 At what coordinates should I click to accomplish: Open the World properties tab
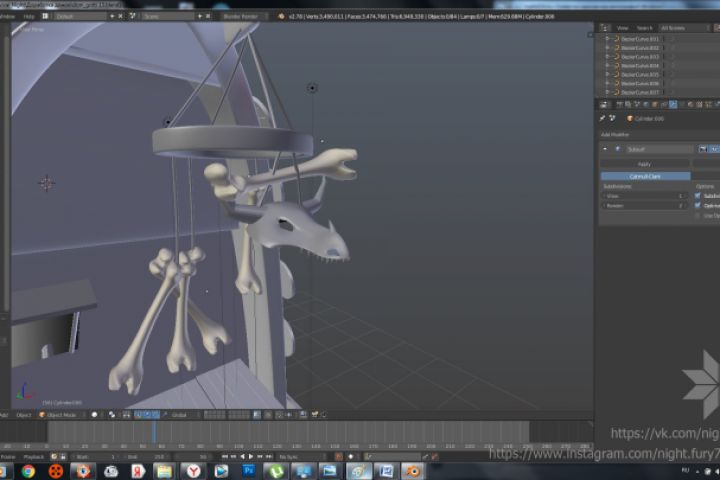tap(646, 105)
